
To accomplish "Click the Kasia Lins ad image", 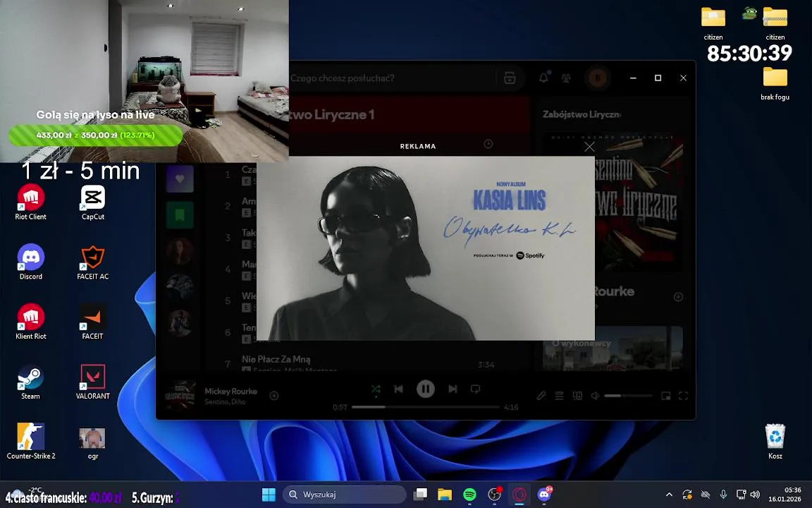I will pyautogui.click(x=426, y=248).
